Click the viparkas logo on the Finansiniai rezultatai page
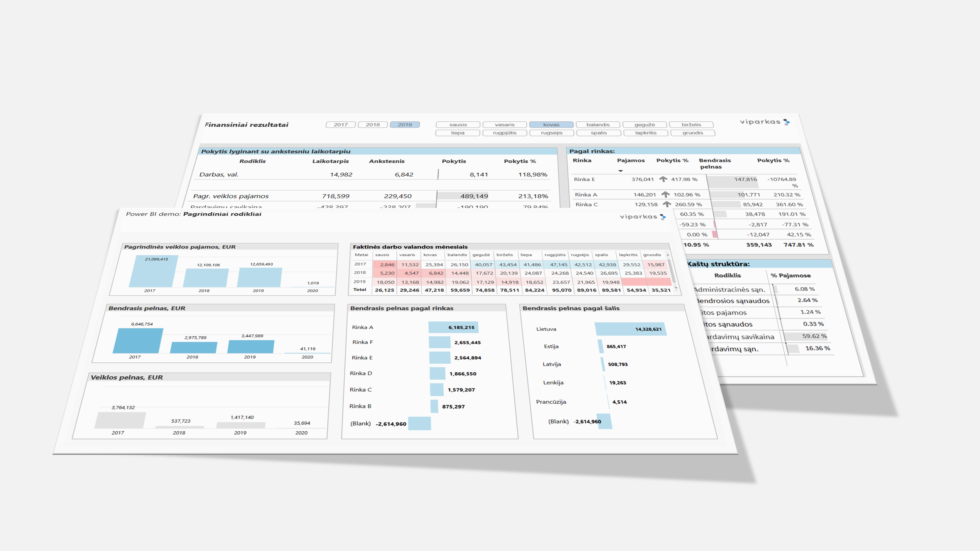The height and width of the screenshot is (551, 980). pos(765,122)
